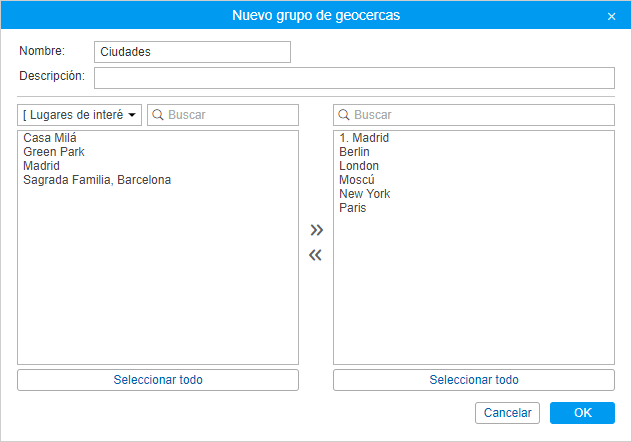Select Berlin in the right list
This screenshot has height=442, width=632.
(356, 152)
